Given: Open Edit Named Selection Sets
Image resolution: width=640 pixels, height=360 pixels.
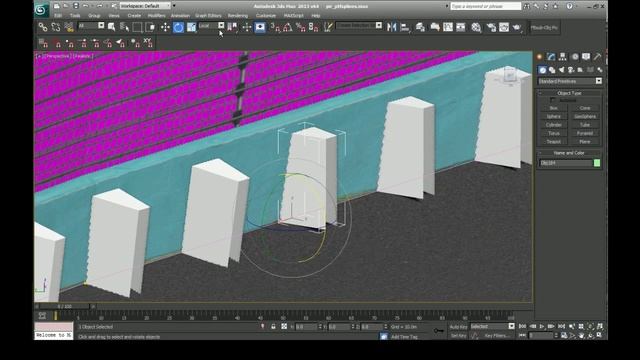Looking at the screenshot, I should 328,27.
